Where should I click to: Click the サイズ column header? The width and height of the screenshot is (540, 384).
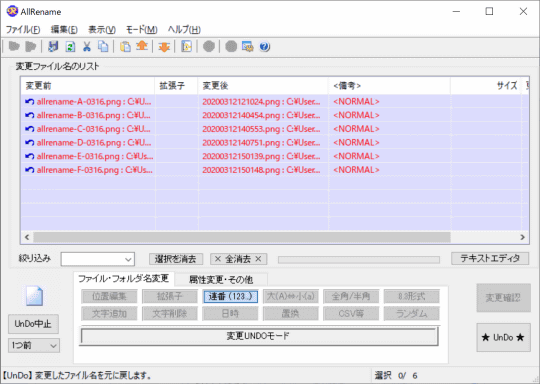click(486, 86)
